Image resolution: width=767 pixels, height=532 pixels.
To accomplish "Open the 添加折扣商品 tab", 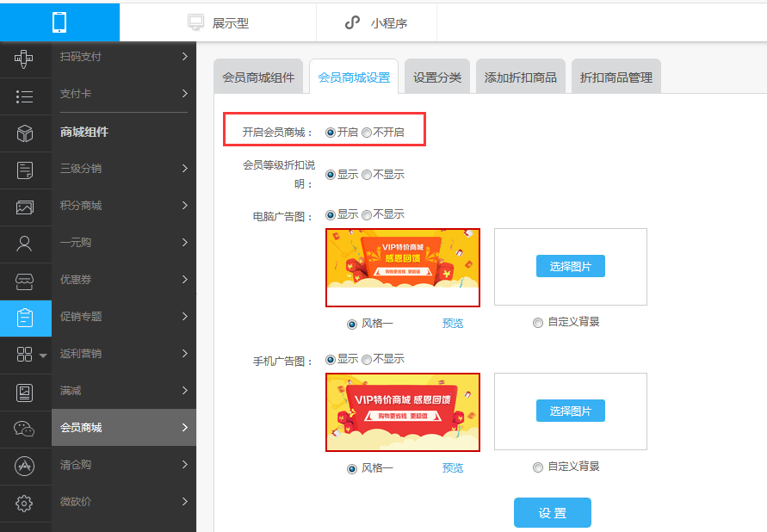I will [x=521, y=77].
